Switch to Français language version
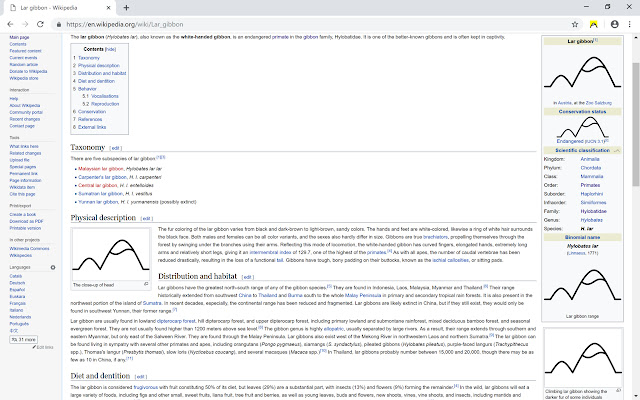 pyautogui.click(x=18, y=303)
